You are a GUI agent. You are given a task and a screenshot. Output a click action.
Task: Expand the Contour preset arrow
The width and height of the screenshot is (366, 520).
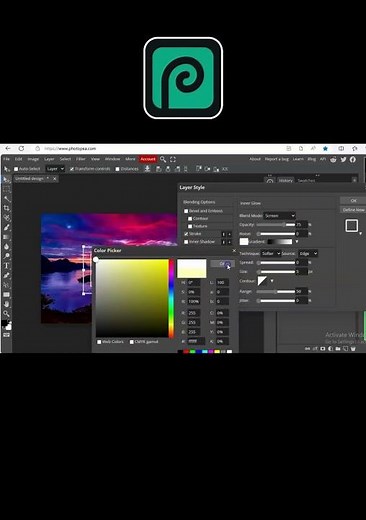(272, 281)
